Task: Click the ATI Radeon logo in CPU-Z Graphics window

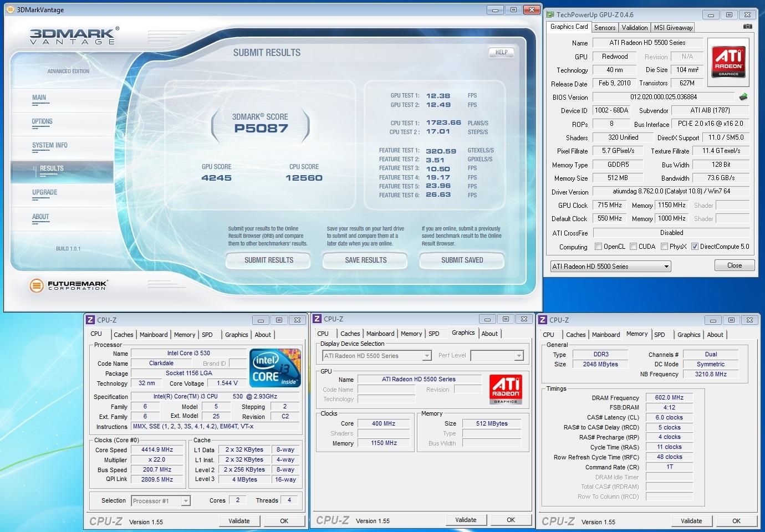Action: (x=506, y=390)
